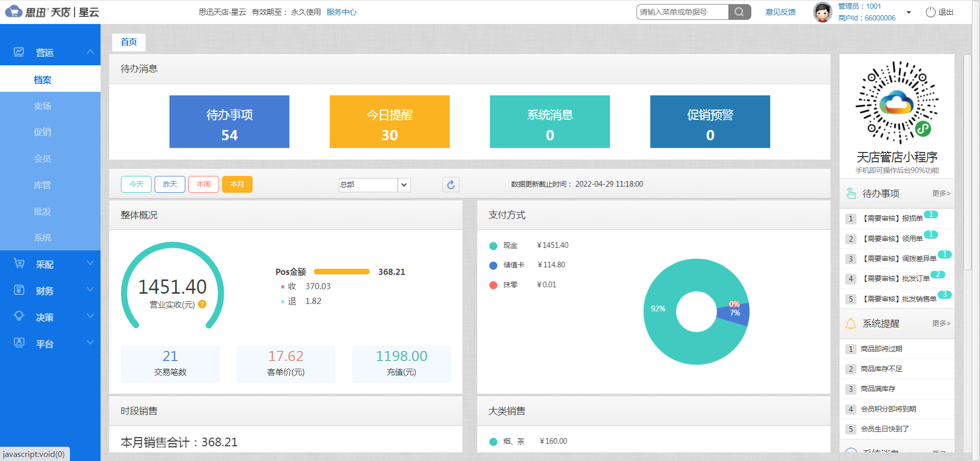Click the search magnifier icon
Image resolution: width=980 pixels, height=461 pixels.
point(739,12)
